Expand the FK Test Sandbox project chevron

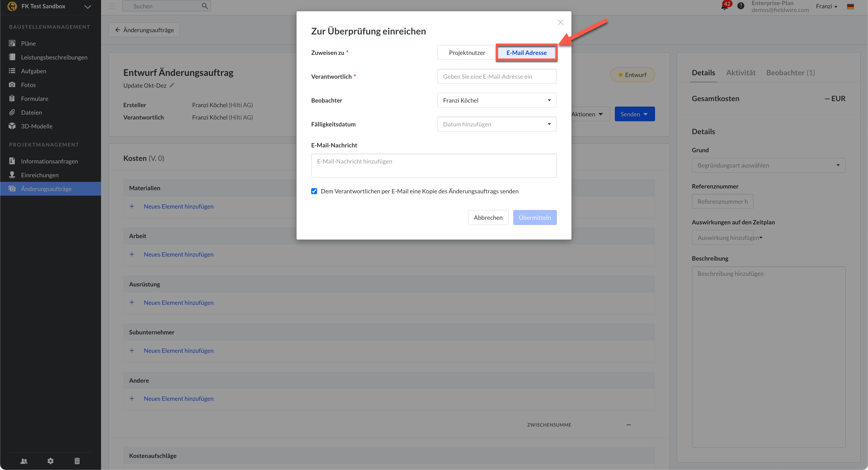tap(88, 6)
